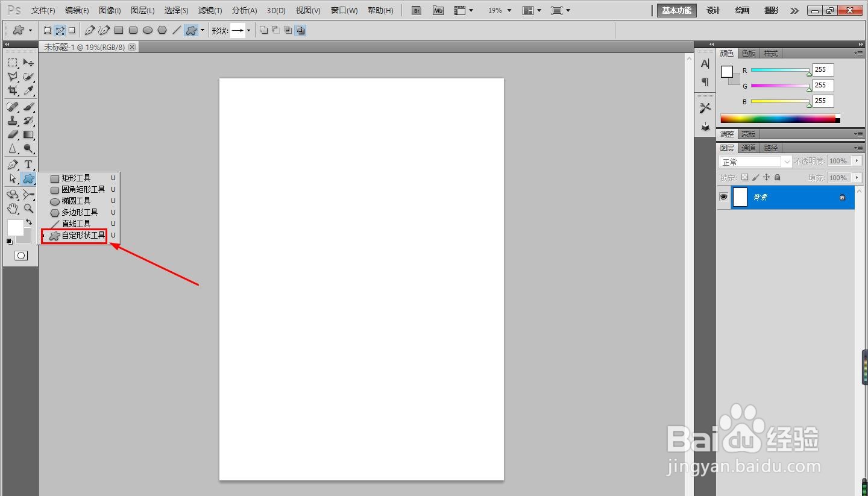Switch to the 通道 tab
Viewport: 868px width, 496px height.
pos(749,148)
